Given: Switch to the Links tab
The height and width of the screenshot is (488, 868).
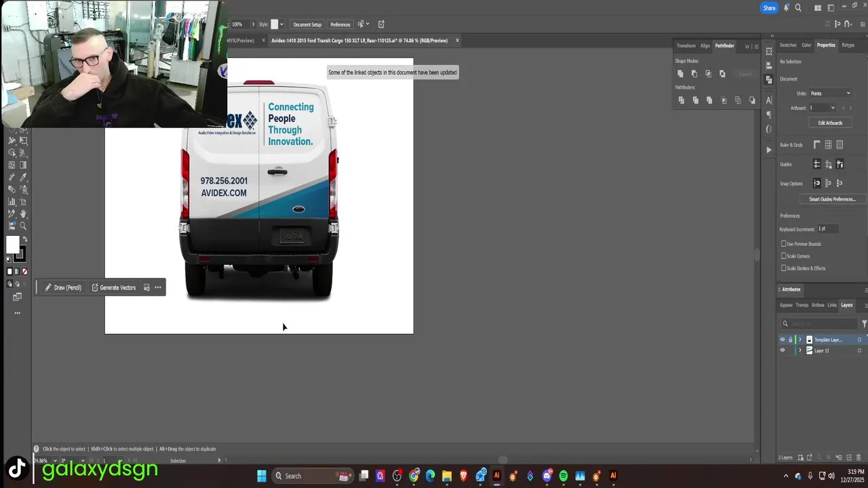Looking at the screenshot, I should [832, 305].
